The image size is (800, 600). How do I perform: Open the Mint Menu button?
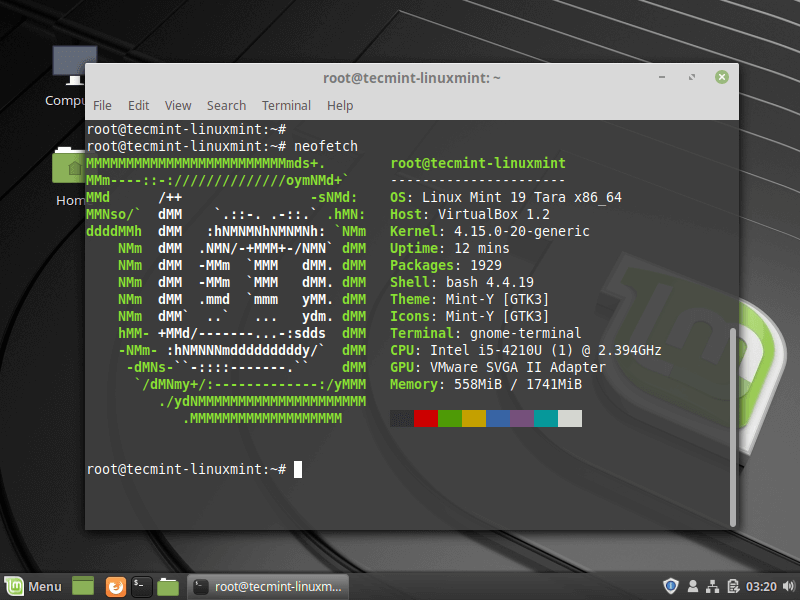pyautogui.click(x=33, y=586)
